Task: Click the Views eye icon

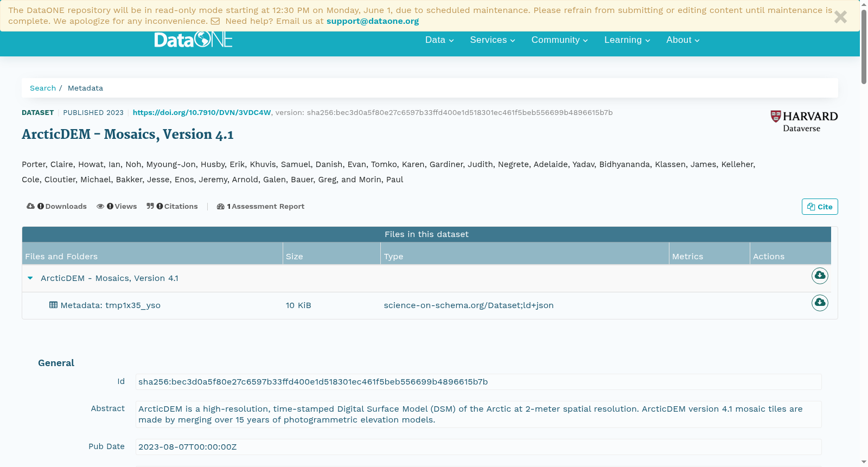Action: point(100,206)
